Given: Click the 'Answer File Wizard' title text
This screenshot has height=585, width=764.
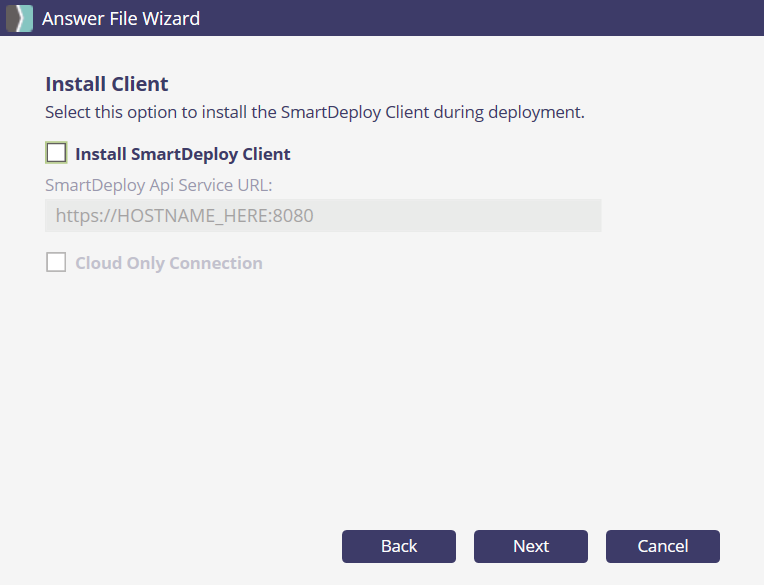Looking at the screenshot, I should (120, 18).
